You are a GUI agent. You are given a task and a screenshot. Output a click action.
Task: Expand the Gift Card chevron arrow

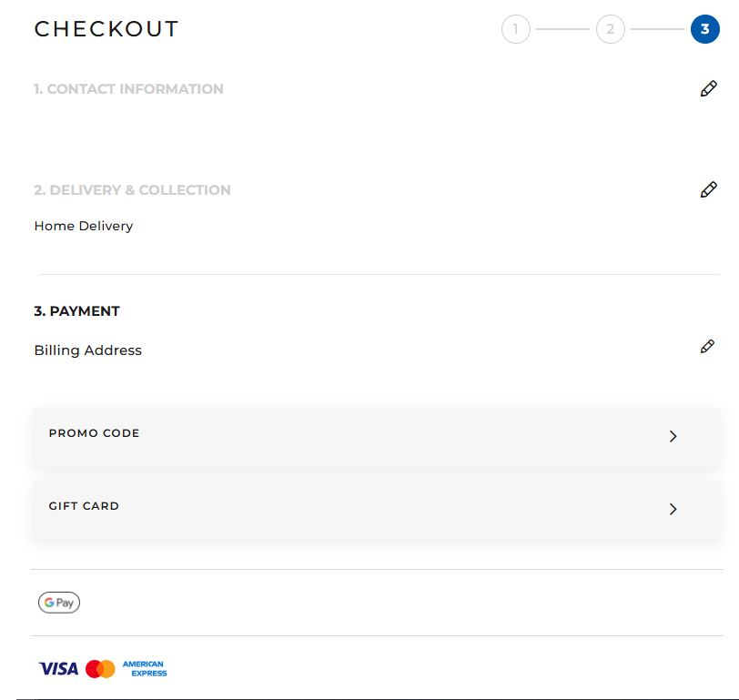click(673, 509)
